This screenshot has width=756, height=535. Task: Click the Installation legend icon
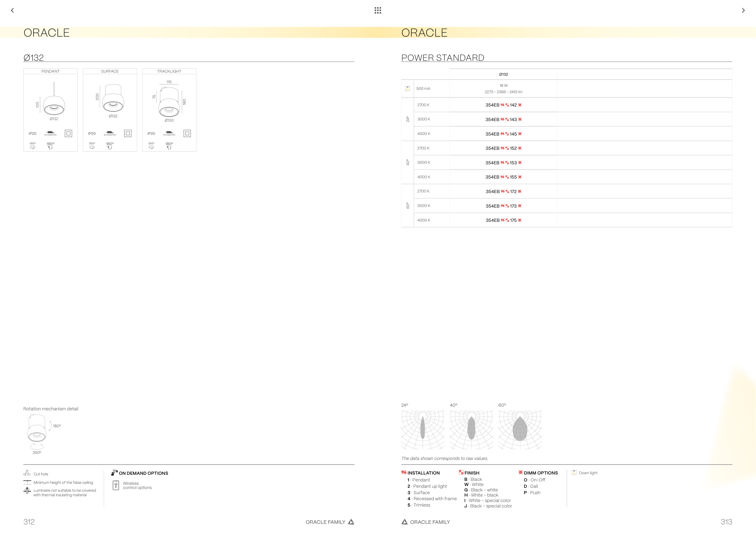coord(404,472)
